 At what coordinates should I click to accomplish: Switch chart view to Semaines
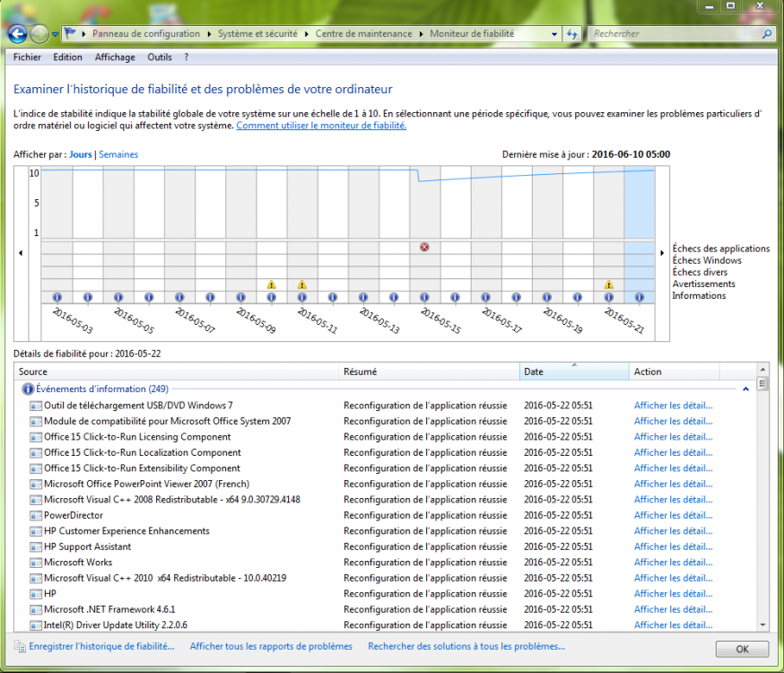[118, 154]
